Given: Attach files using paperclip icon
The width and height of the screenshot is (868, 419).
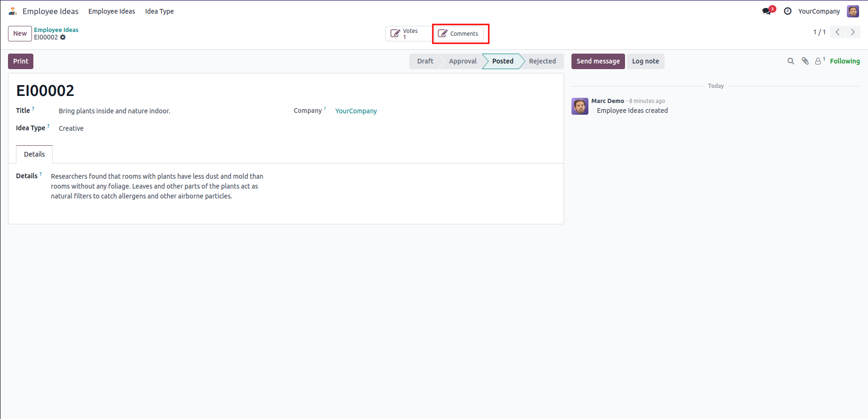Looking at the screenshot, I should [x=805, y=61].
